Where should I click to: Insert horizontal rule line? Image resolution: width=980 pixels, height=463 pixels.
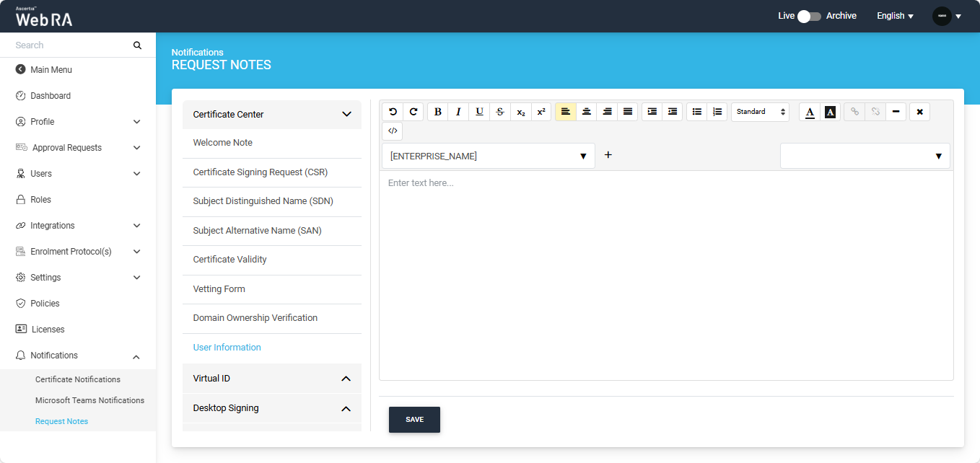896,112
